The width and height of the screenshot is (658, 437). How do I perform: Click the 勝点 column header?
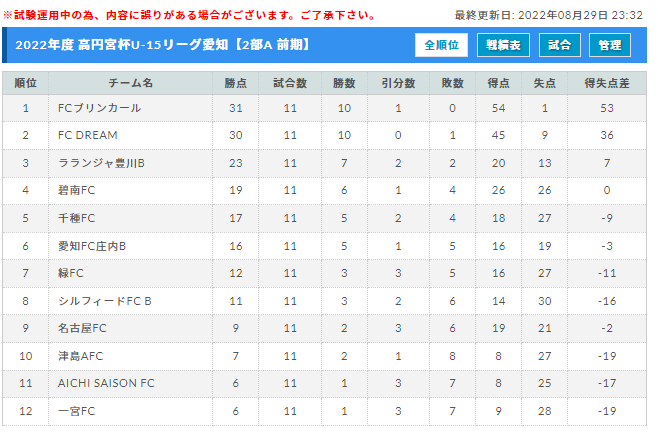pyautogui.click(x=235, y=83)
